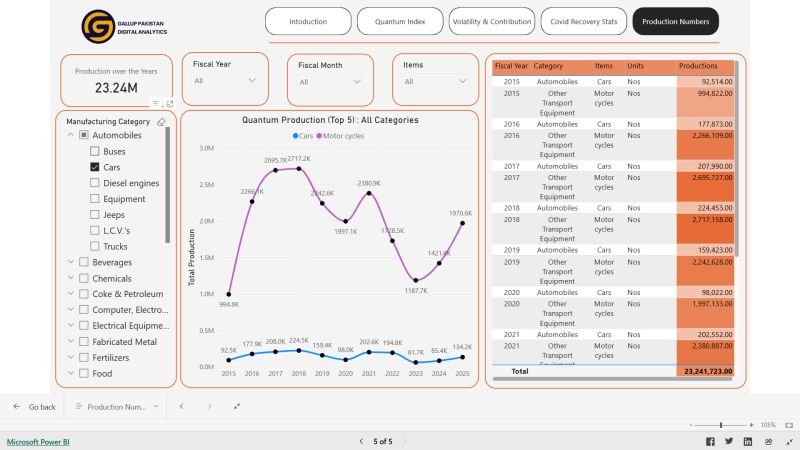
Task: Click the Go back button
Action: click(x=34, y=407)
